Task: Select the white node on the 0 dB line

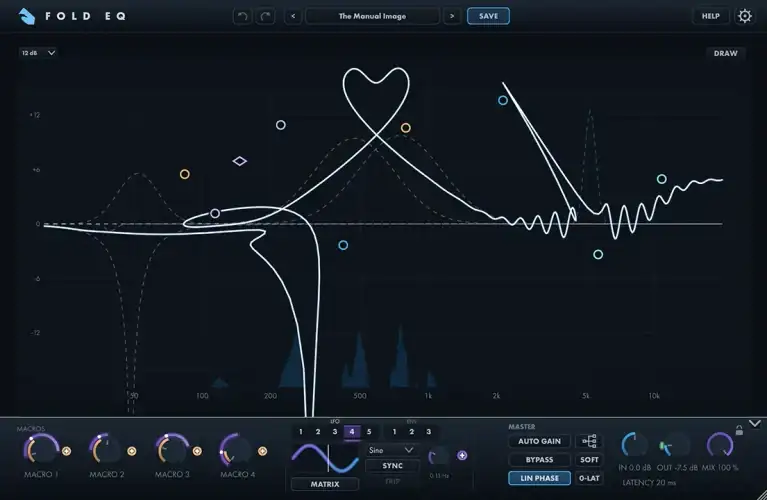Action: [215, 213]
